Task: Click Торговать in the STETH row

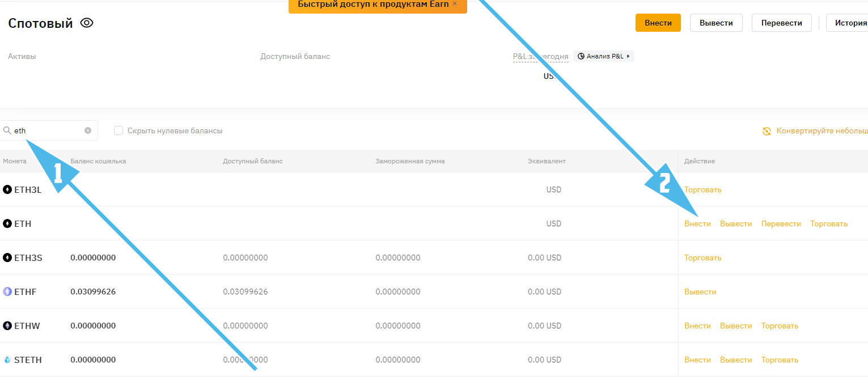Action: pos(780,360)
